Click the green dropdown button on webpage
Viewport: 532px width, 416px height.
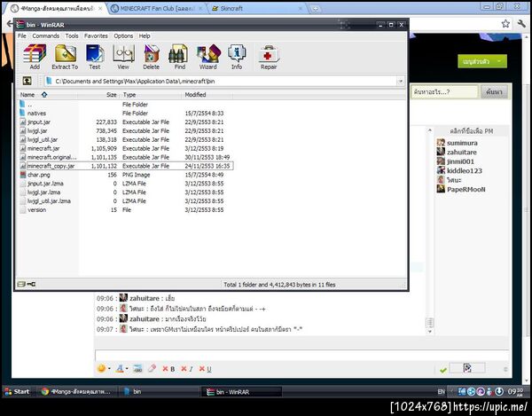point(482,61)
